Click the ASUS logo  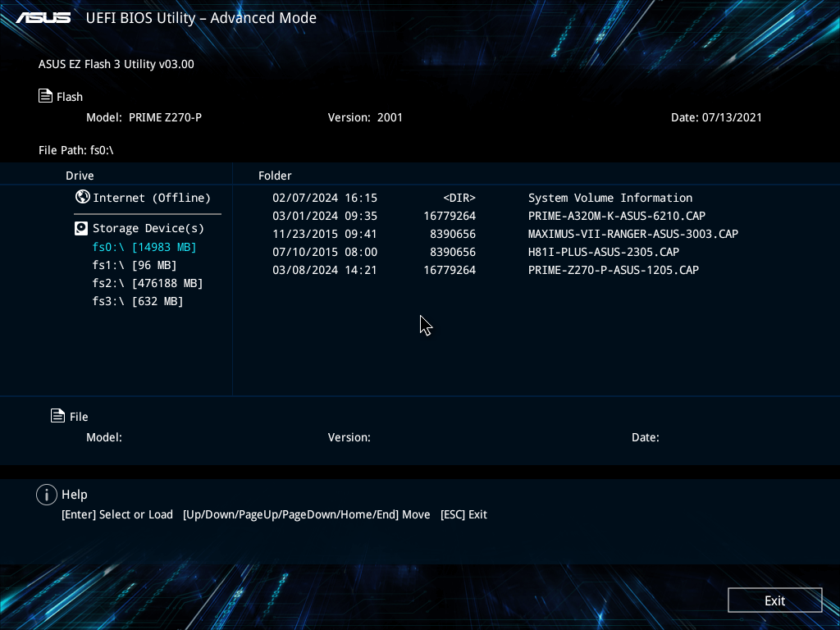pyautogui.click(x=43, y=18)
